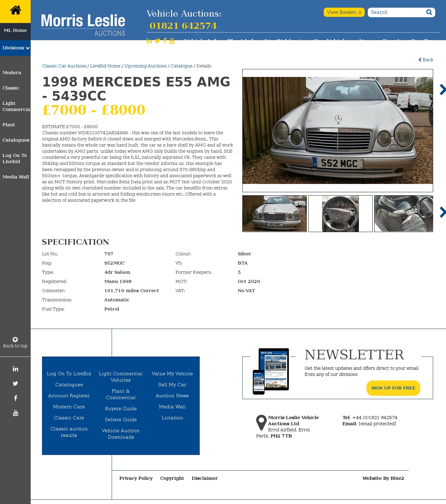The width and height of the screenshot is (446, 504).
Task: Open footer Log On To LiveBid link
Action: 69,374
